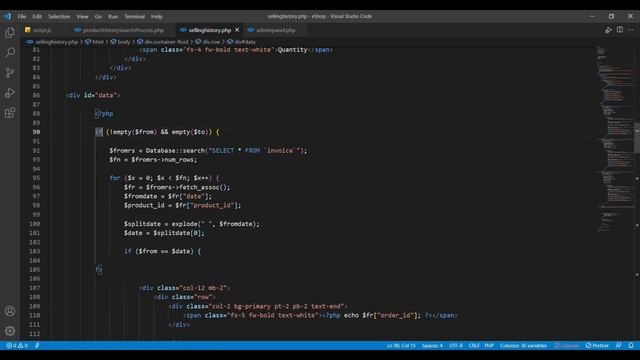Open the editor More Actions menu

pos(631,30)
